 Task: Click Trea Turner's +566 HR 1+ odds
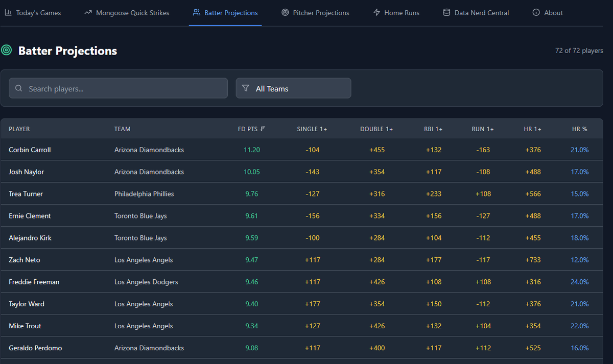point(533,194)
